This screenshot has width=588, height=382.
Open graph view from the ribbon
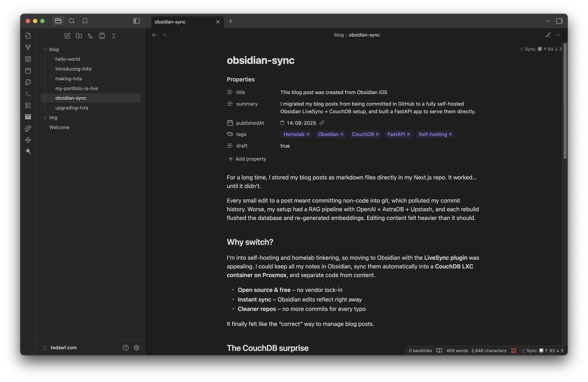(28, 47)
